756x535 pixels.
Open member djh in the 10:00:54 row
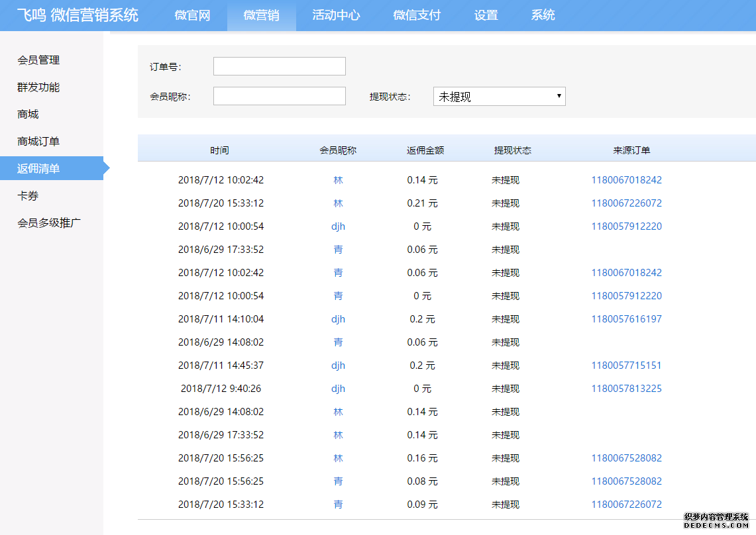tap(338, 226)
